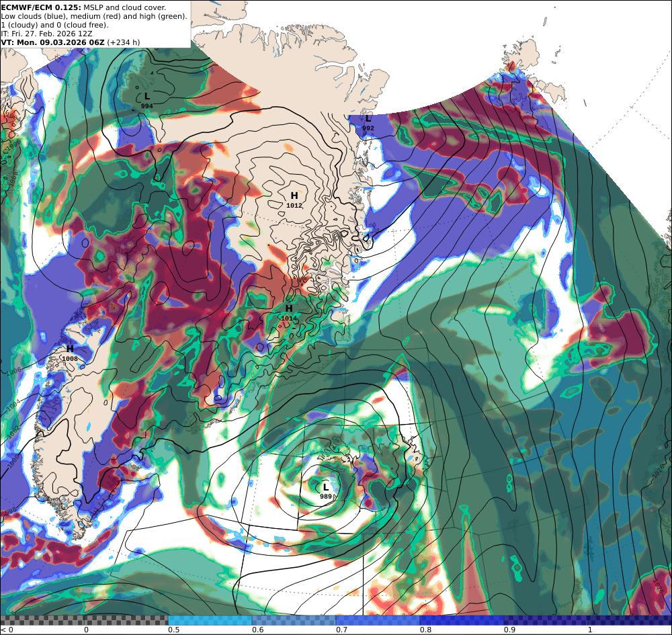
Task: Click the 'ECMWF/ECM 0.125' title text
Action: click(41, 7)
